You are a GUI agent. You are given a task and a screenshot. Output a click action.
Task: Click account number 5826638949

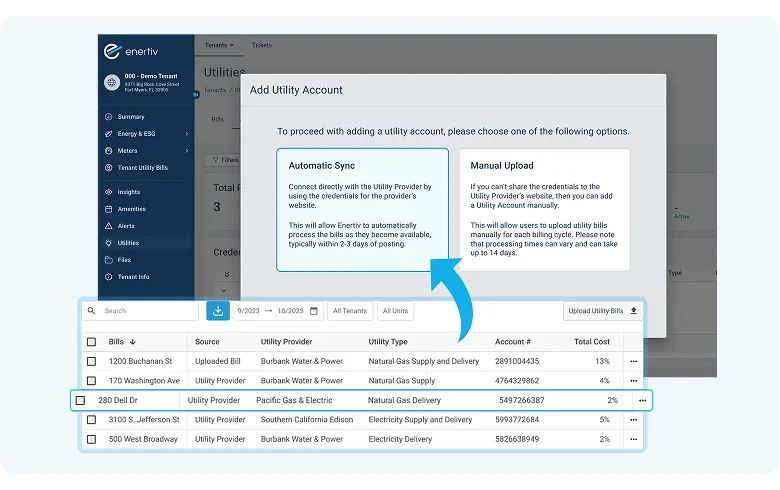point(517,439)
